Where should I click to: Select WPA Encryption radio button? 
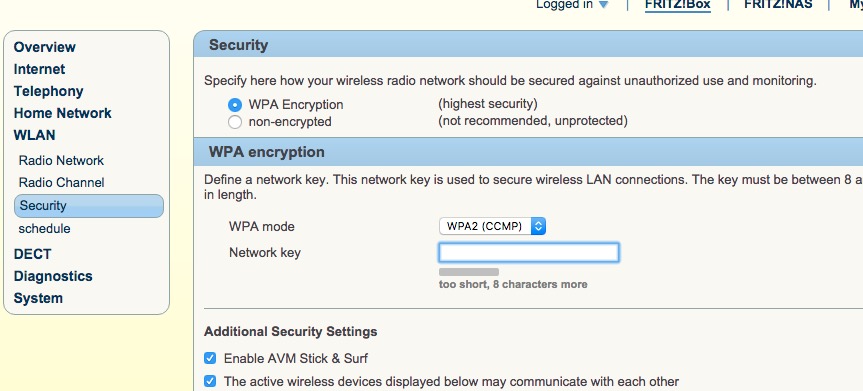point(235,105)
